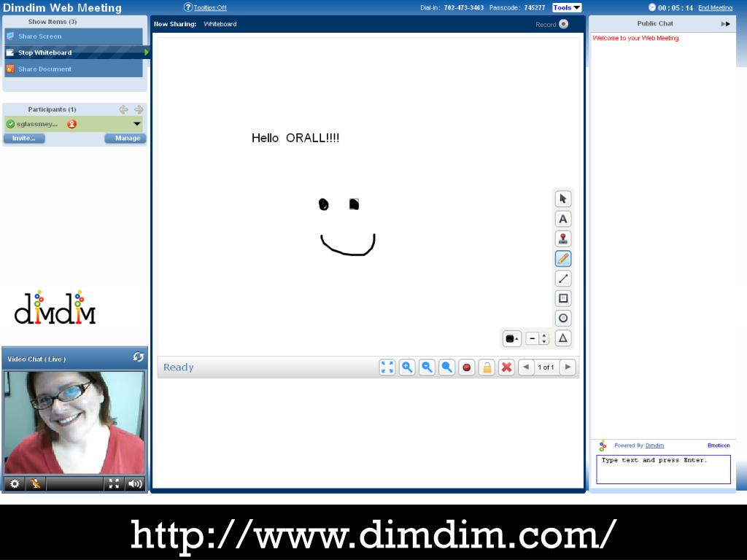The image size is (747, 560).
Task: Clear whiteboard with red X button
Action: pos(506,367)
